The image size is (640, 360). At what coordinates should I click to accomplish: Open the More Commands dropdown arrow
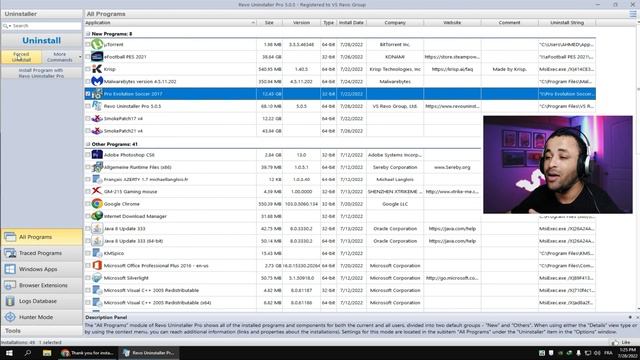[80, 57]
